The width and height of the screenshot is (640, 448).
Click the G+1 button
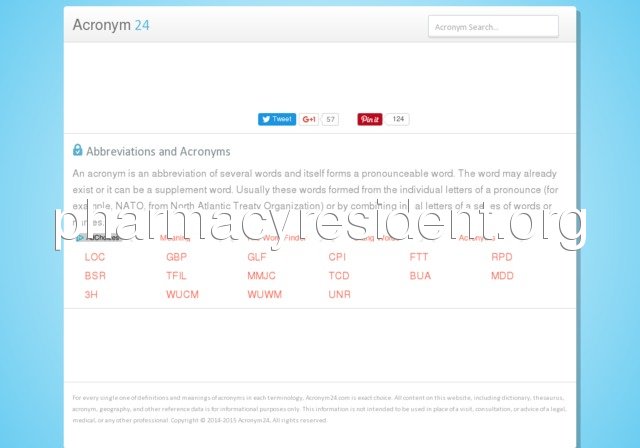(309, 119)
